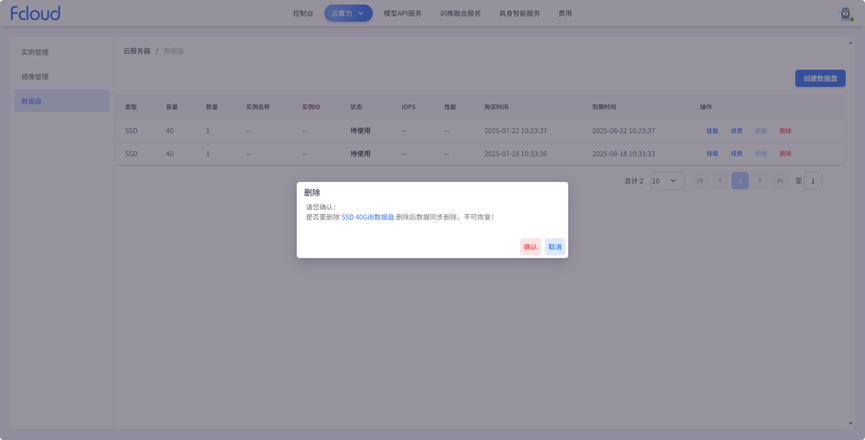This screenshot has height=440, width=865.
Task: Click 删除 for the 2025-07-18 disk
Action: click(x=785, y=153)
